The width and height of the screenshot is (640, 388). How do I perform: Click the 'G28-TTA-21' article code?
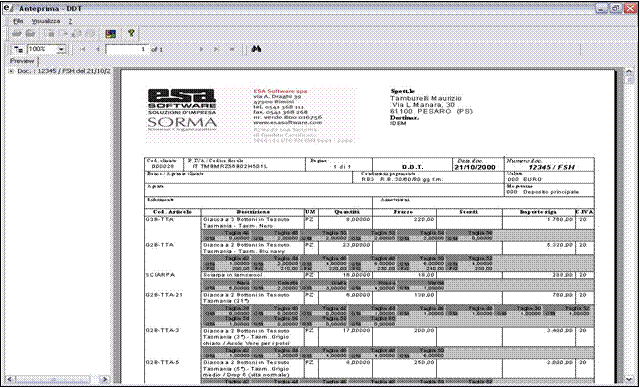click(x=164, y=295)
